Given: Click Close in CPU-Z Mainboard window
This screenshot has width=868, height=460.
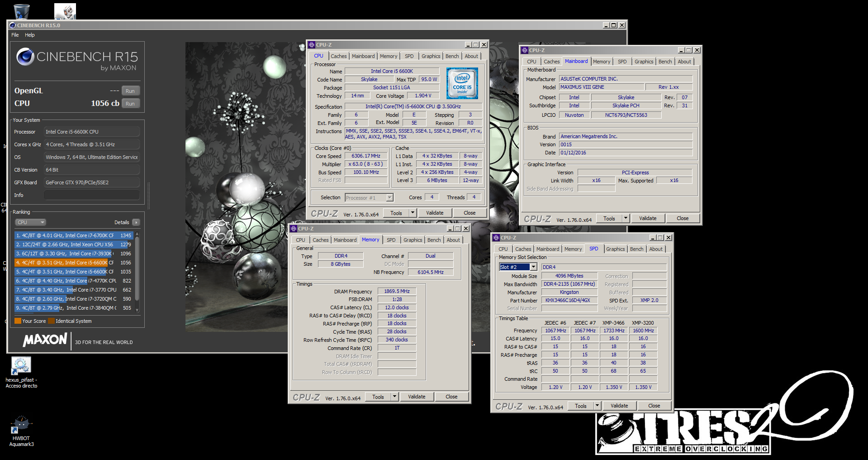Looking at the screenshot, I should 683,218.
